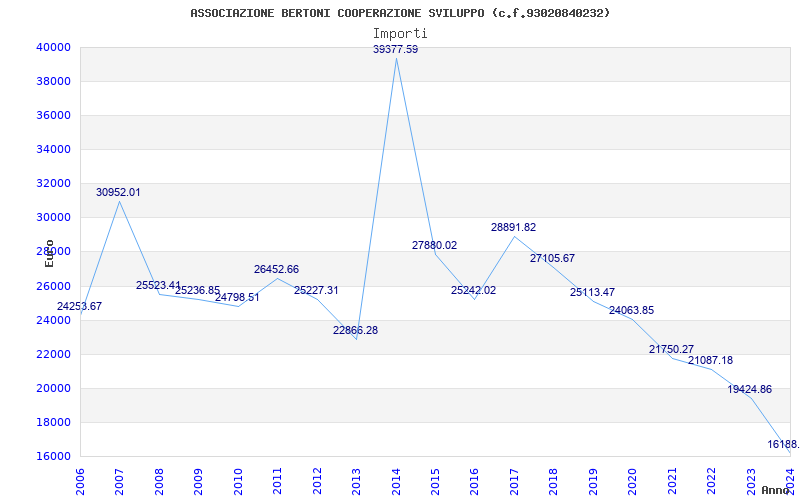Click the 25113.47 data label
This screenshot has width=800, height=500.
[592, 292]
